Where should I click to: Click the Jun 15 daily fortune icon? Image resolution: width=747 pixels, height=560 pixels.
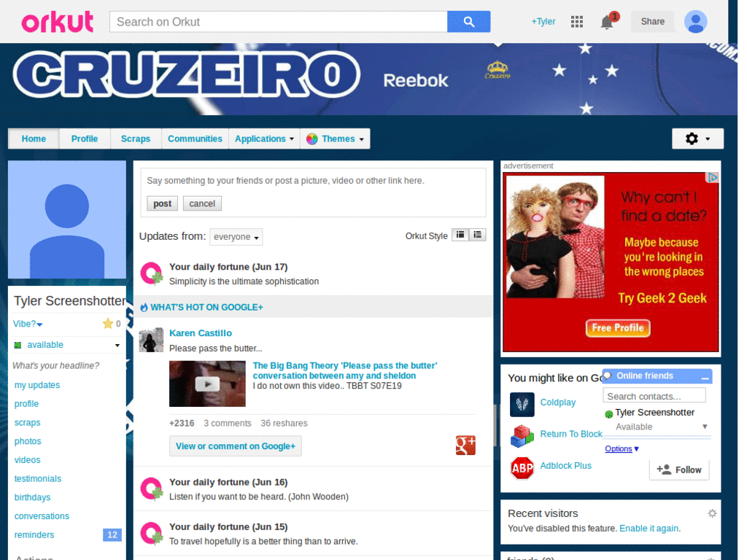tap(152, 534)
